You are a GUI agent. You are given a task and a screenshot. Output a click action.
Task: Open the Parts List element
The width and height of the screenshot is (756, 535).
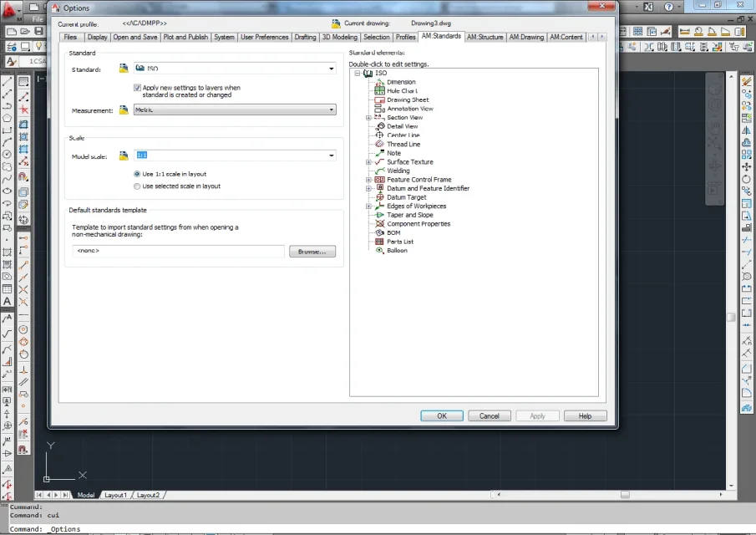399,242
